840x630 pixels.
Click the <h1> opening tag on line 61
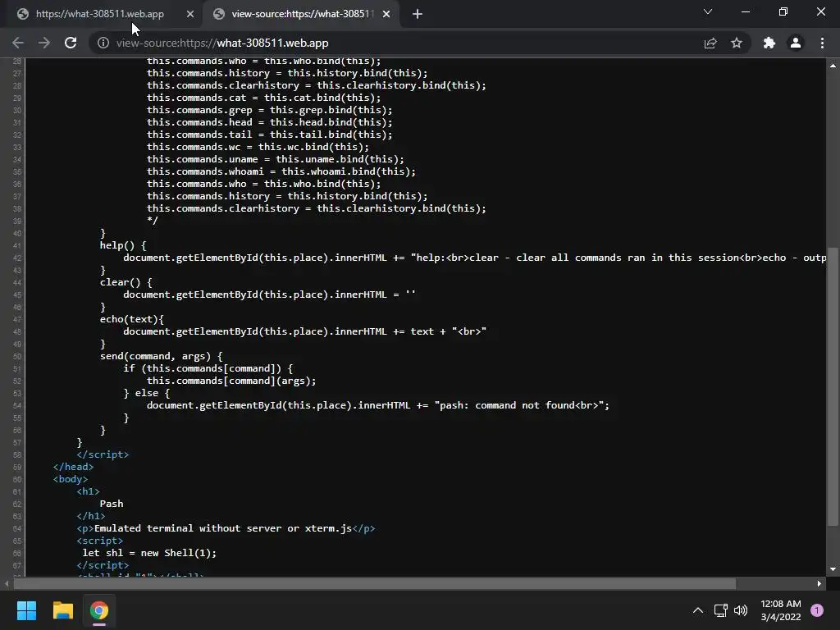(x=88, y=491)
